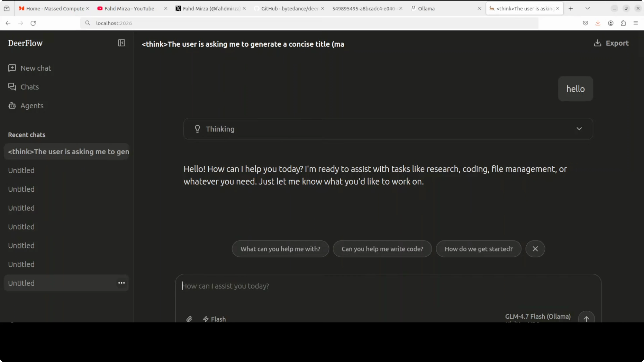The width and height of the screenshot is (644, 362).
Task: Dismiss the suggested prompts with X
Action: (535, 249)
